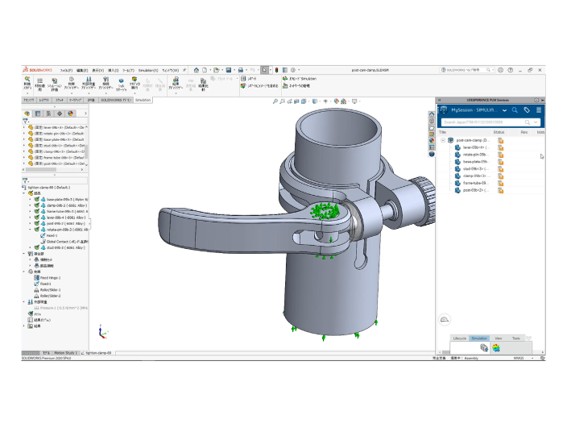This screenshot has width=567, height=426.
Task: Select lever row in 3DEXPERIENCE list
Action: click(x=472, y=148)
